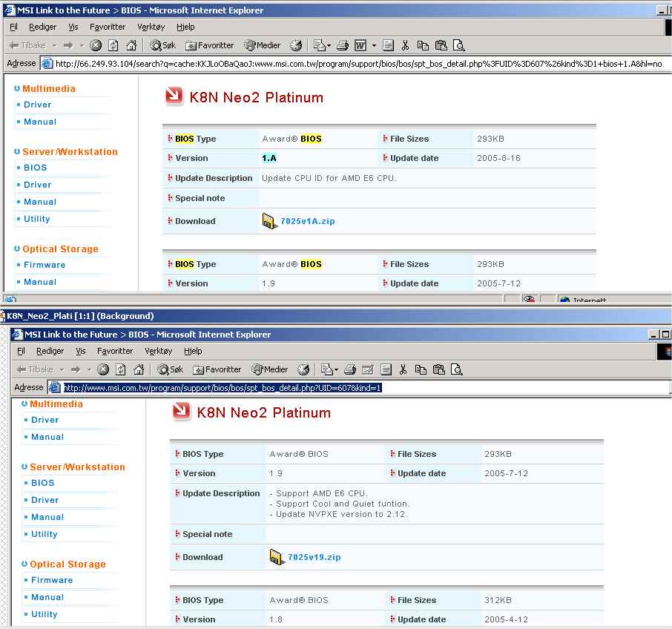
Task: Open Medier panel in the msi.com.tw window
Action: click(270, 369)
